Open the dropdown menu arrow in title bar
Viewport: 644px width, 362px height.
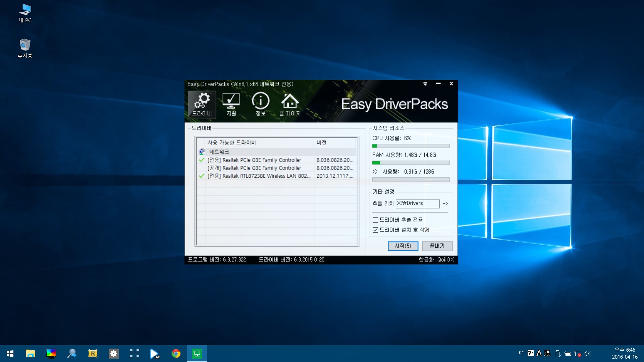pos(425,84)
